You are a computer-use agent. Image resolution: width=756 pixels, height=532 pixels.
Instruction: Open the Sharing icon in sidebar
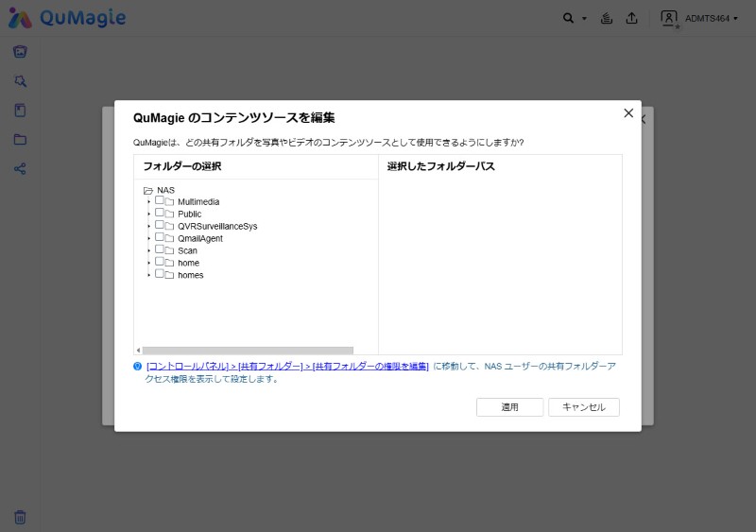(20, 169)
